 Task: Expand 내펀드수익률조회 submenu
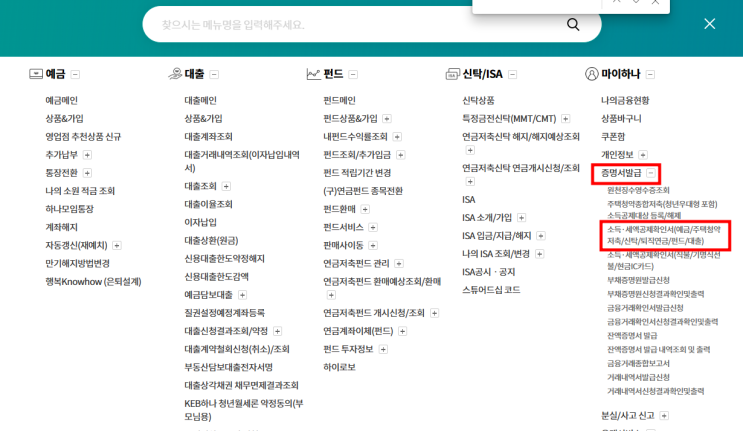click(397, 137)
